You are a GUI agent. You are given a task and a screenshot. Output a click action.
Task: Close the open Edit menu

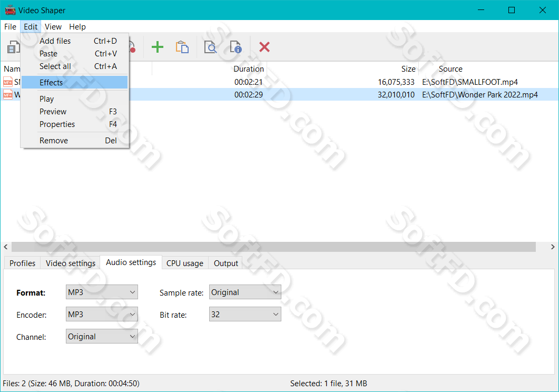click(x=31, y=27)
